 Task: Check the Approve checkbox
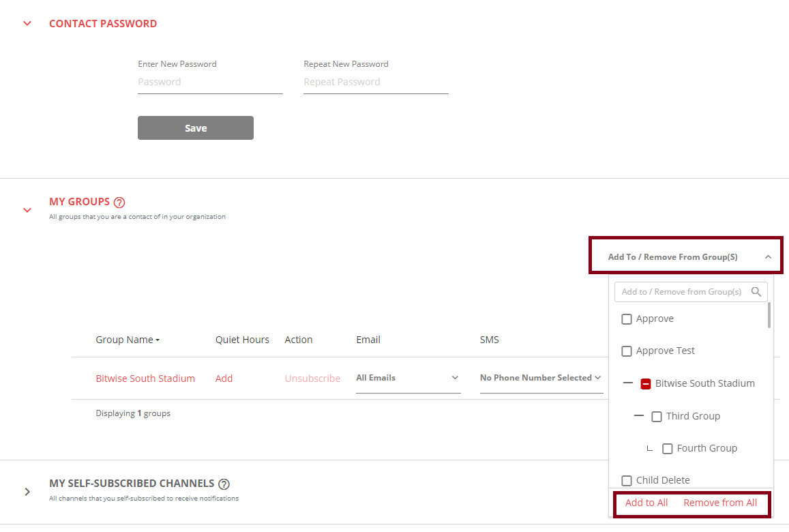(627, 319)
